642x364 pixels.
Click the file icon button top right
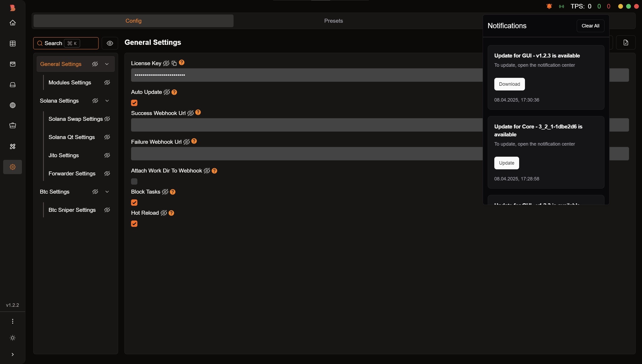point(626,43)
